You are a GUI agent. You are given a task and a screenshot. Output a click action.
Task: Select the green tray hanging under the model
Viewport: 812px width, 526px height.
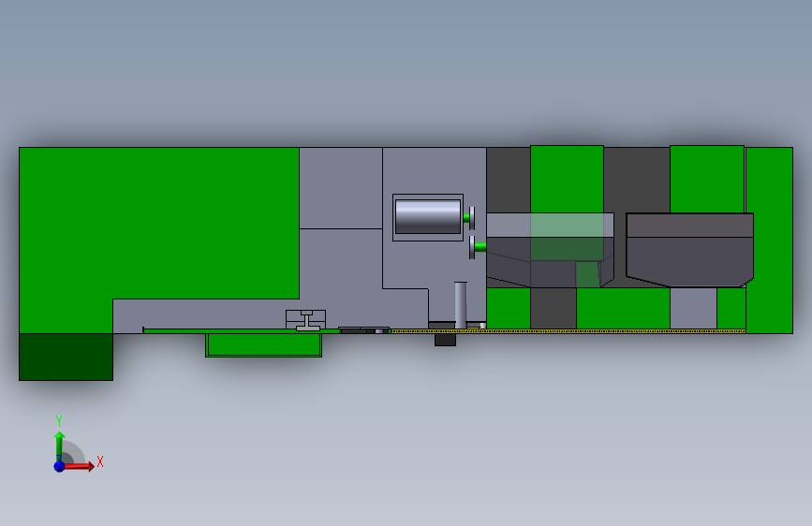[263, 345]
